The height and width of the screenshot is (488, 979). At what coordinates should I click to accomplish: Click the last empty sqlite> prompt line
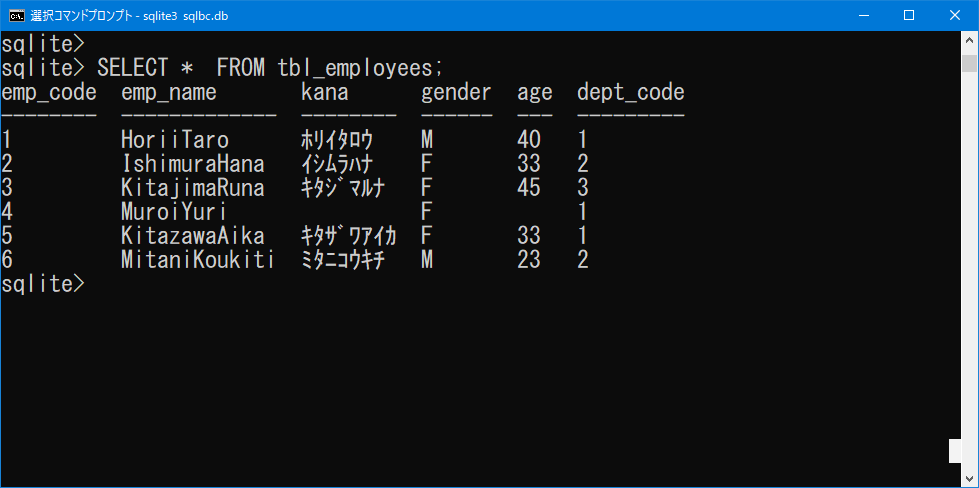pyautogui.click(x=42, y=284)
